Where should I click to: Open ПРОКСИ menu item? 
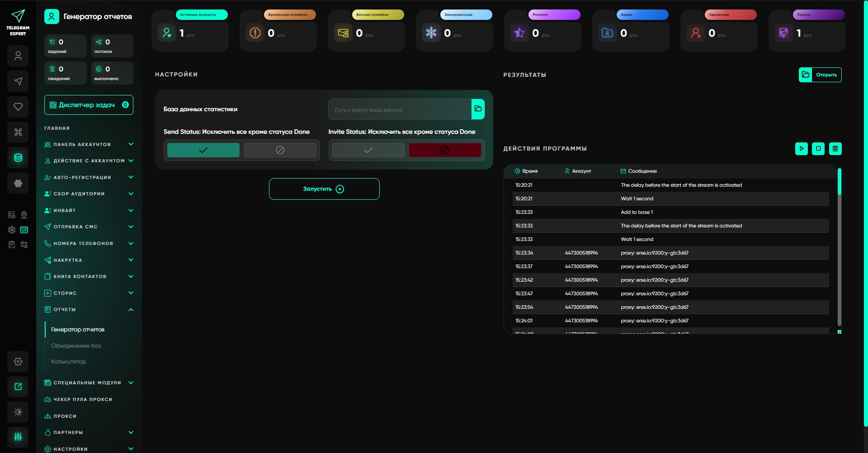tap(61, 416)
